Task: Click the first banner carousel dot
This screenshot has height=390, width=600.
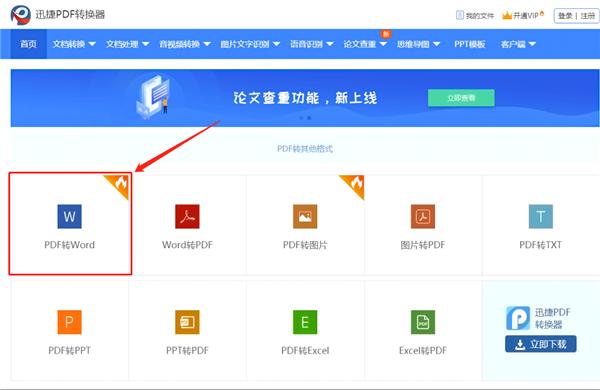Action: [x=301, y=118]
